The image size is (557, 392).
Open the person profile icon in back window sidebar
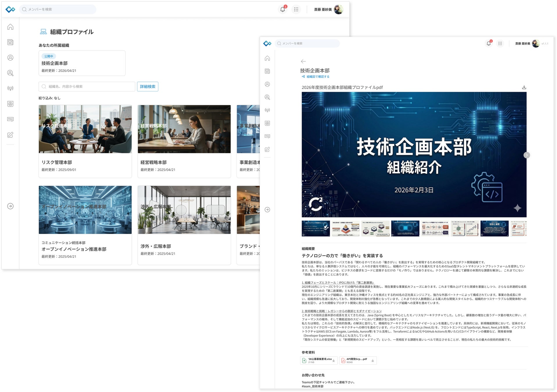[10, 58]
